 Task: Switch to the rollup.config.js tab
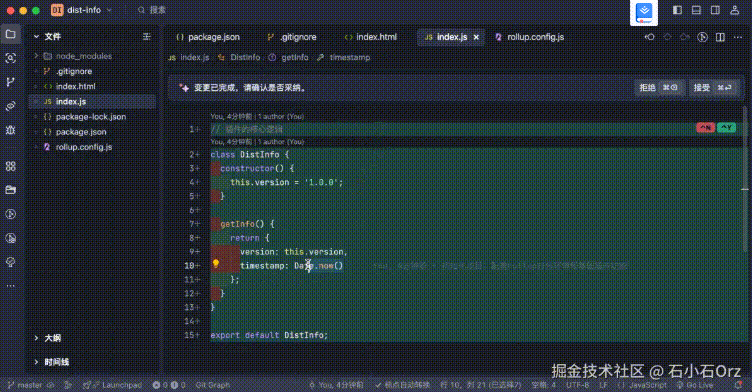tap(529, 37)
